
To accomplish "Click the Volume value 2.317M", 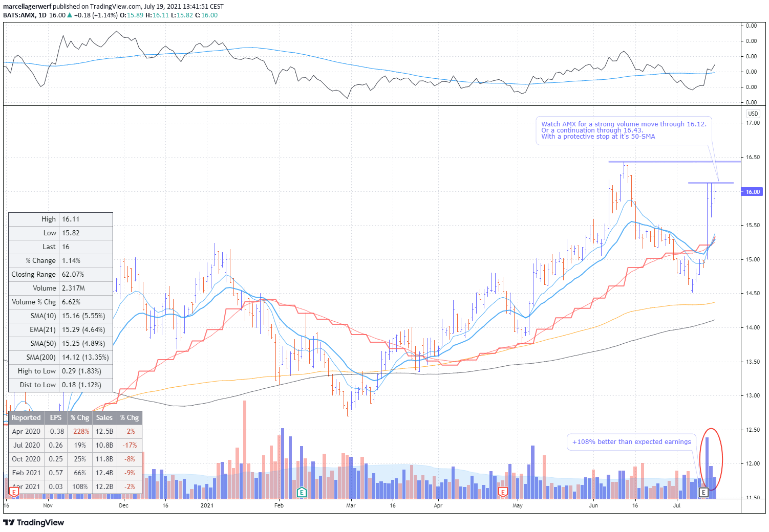I will click(74, 288).
